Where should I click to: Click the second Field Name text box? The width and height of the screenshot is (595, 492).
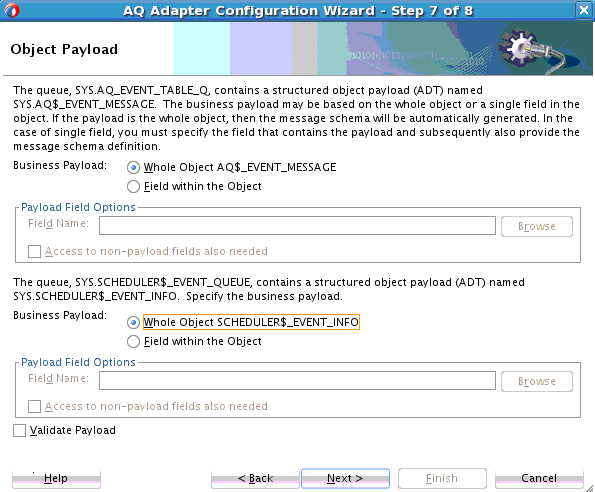[297, 380]
